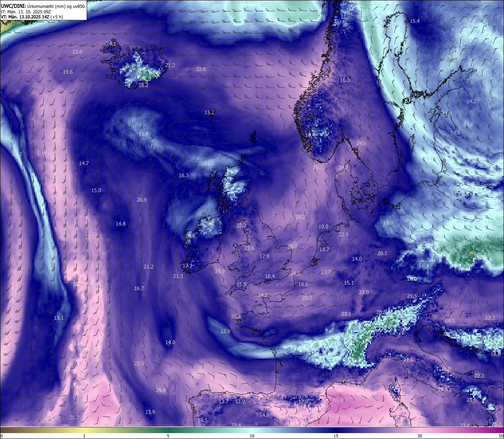Viewport: 504px width, 439px height.
Task: Click the 13.1 value label
Action: pos(59,318)
